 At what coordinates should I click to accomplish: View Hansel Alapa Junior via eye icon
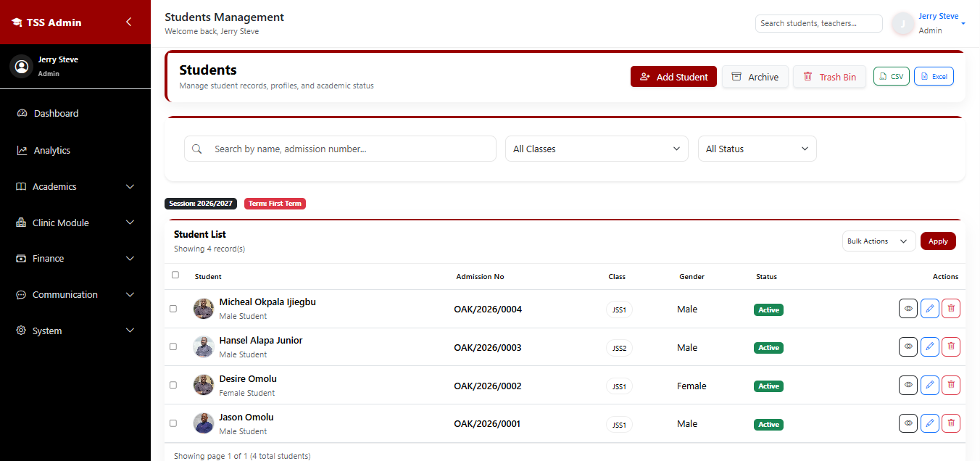908,347
